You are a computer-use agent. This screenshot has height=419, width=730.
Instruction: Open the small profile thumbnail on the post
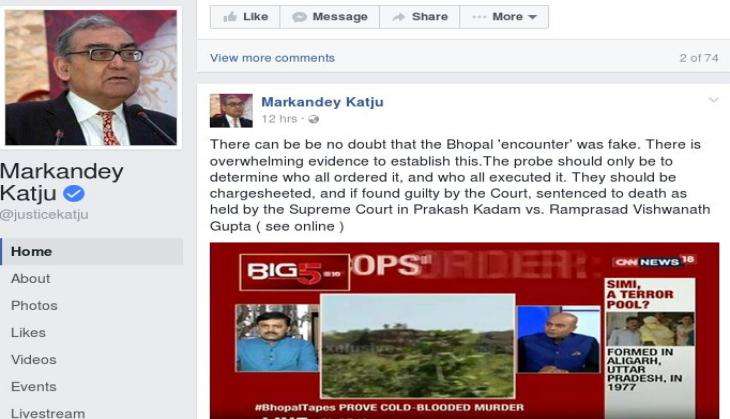point(231,111)
